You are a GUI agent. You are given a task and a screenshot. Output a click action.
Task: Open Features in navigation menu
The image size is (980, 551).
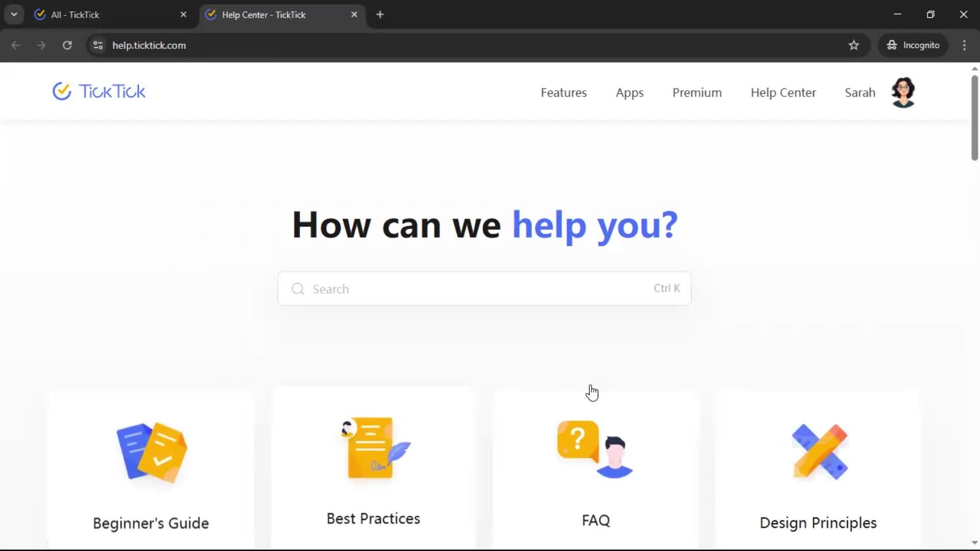point(563,93)
